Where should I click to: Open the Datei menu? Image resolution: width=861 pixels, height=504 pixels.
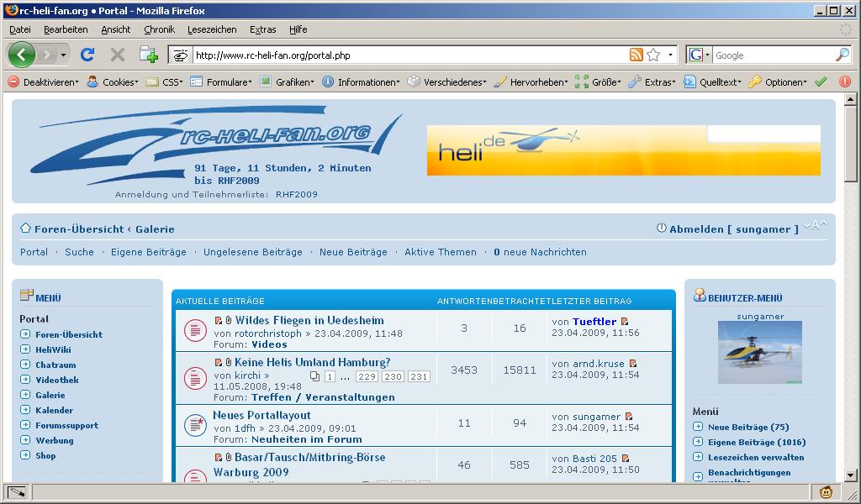tap(20, 29)
